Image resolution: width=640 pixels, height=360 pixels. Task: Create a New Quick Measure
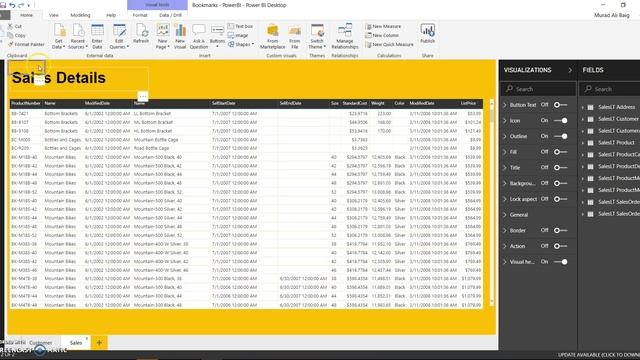[389, 44]
